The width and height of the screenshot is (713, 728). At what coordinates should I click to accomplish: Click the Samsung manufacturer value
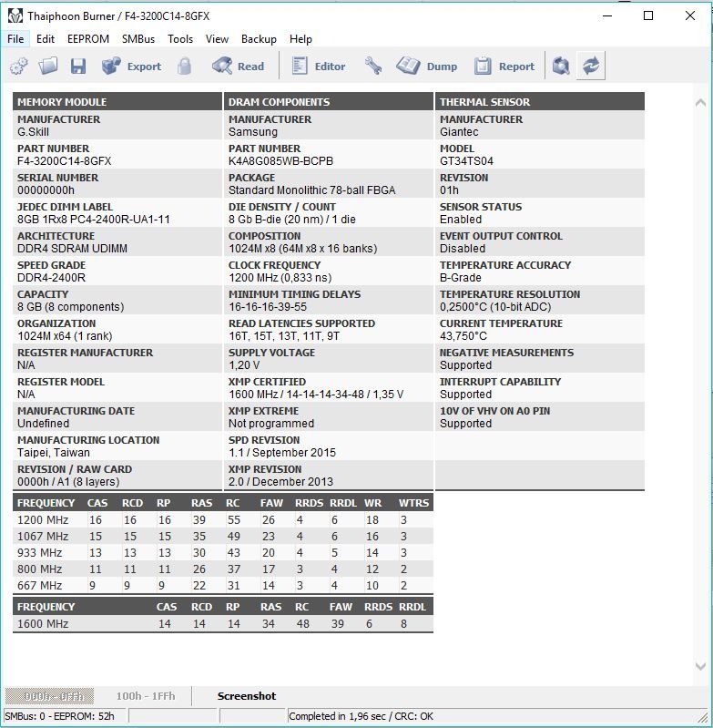(253, 132)
